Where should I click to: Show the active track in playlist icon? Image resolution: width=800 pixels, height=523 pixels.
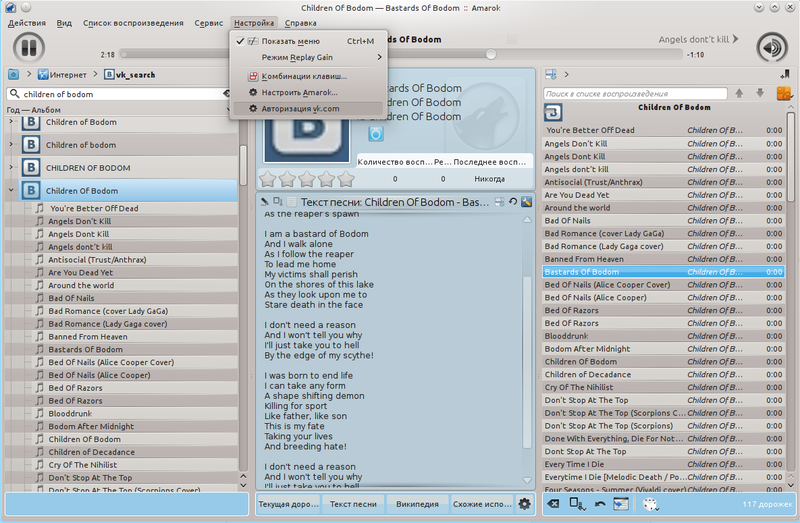[x=621, y=504]
